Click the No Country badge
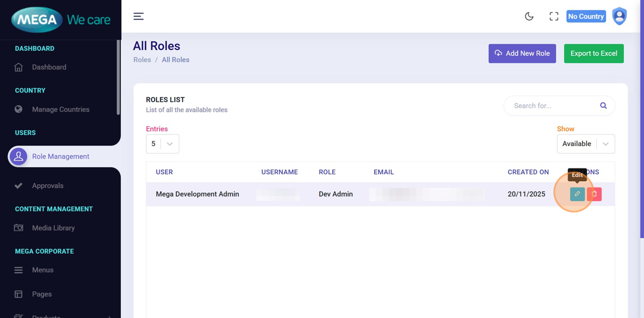Image resolution: width=644 pixels, height=318 pixels. tap(585, 17)
